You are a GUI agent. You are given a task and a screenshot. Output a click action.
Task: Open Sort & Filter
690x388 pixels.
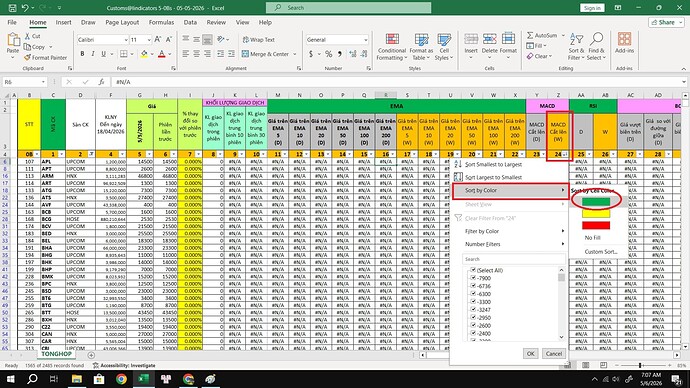coord(576,47)
